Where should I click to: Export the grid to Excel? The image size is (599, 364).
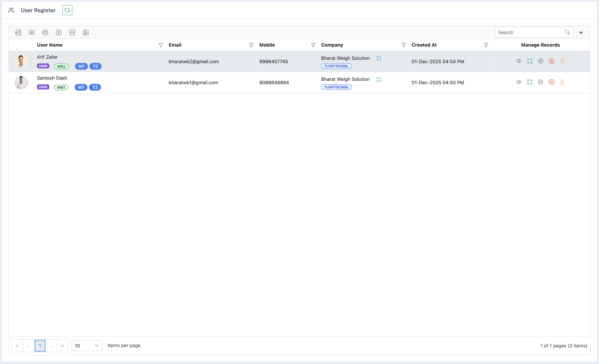tap(58, 32)
